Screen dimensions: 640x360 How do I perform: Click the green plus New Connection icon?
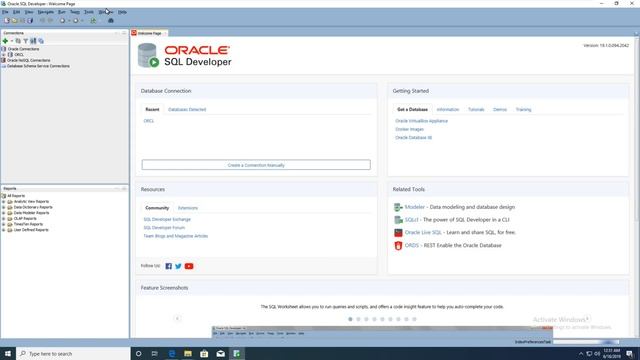pyautogui.click(x=5, y=41)
